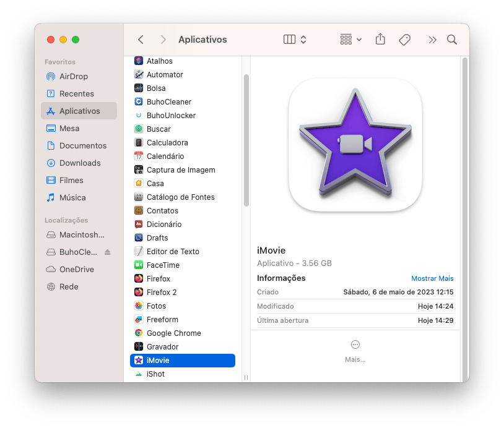
Task: Click the tag toolbar icon
Action: (405, 40)
